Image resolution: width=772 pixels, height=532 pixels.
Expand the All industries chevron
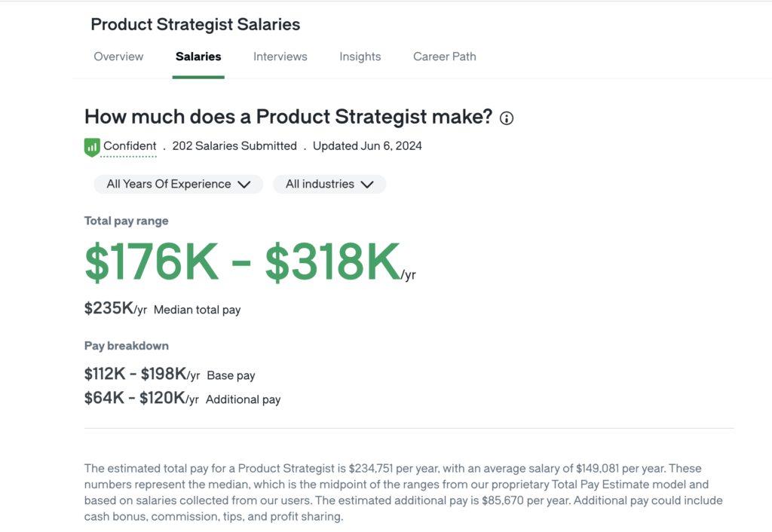pos(367,184)
